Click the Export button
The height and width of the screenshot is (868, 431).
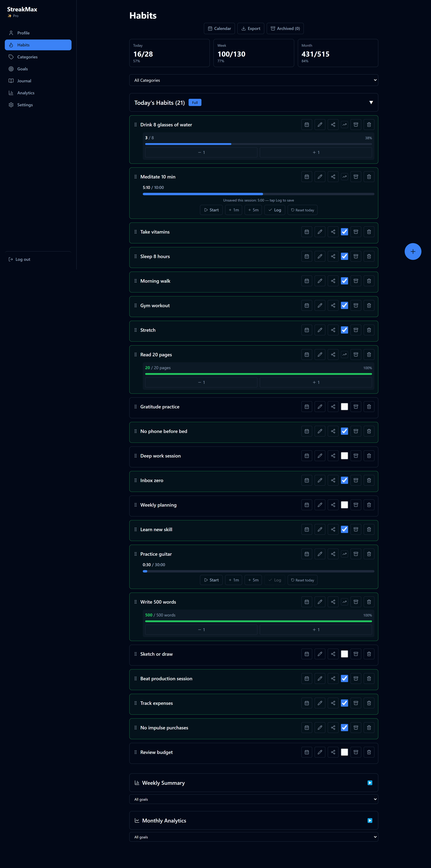tap(251, 29)
